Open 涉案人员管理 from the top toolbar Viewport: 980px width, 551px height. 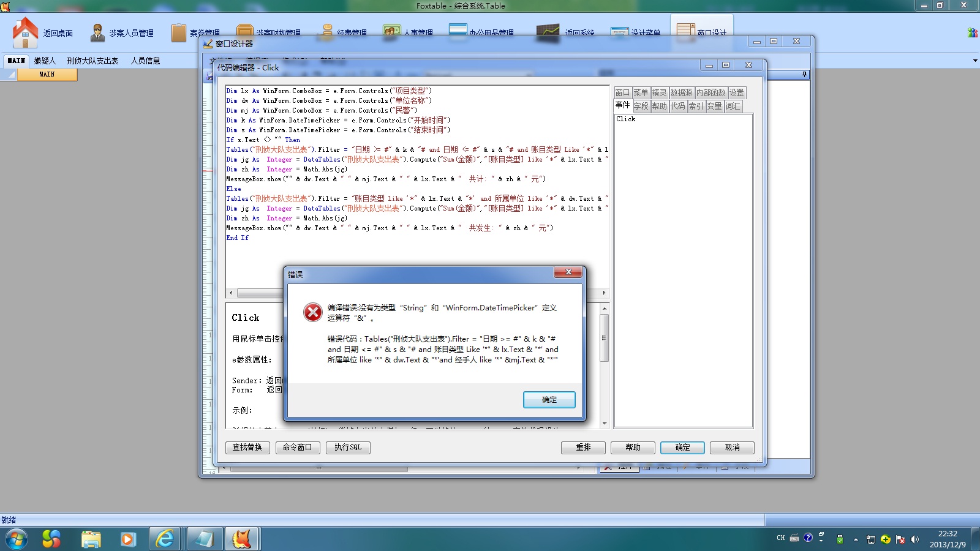122,33
